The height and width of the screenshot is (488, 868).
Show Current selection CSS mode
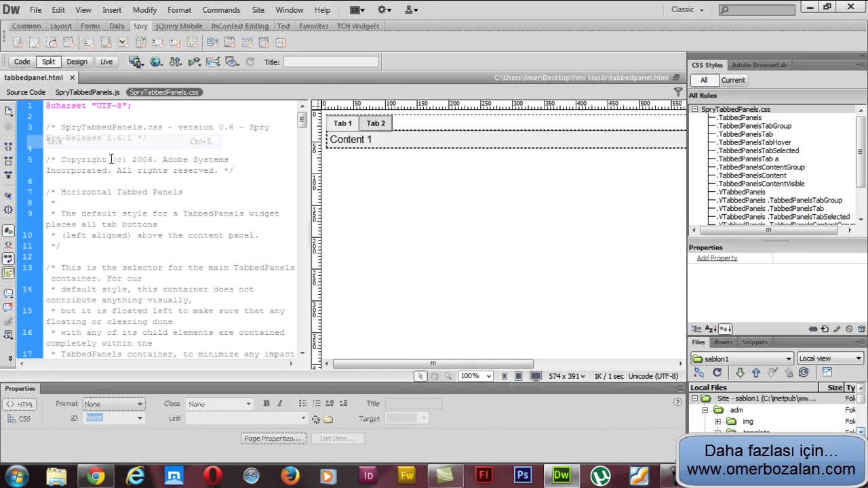coord(732,80)
